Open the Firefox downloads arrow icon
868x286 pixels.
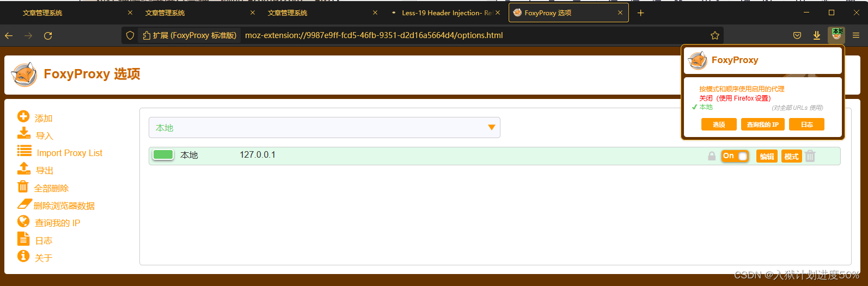coord(817,35)
